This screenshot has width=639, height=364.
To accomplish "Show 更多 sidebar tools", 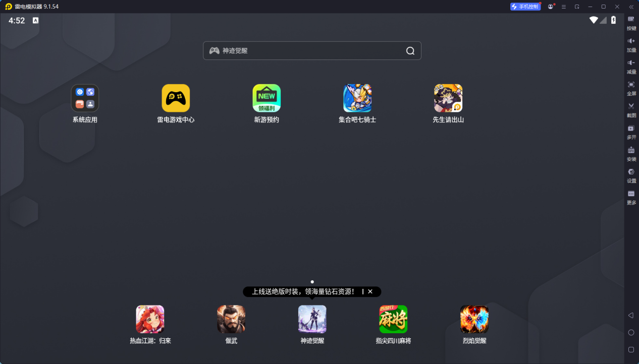I will (x=631, y=197).
